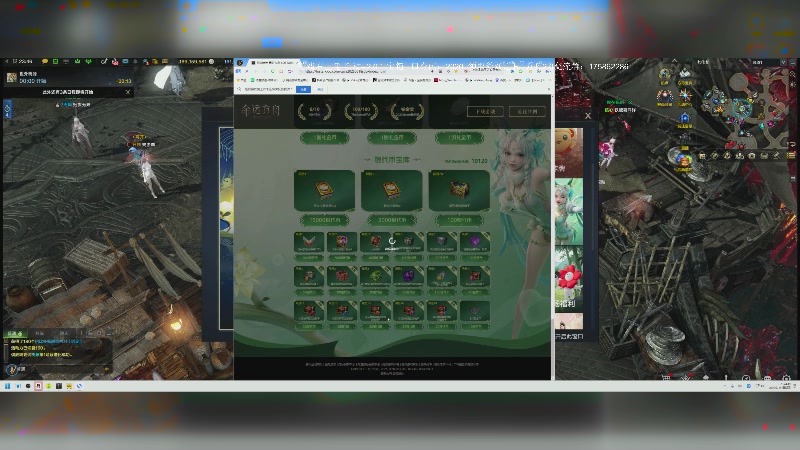The image size is (800, 450).
Task: Click the calendar icon below the minimap
Action: (x=703, y=156)
